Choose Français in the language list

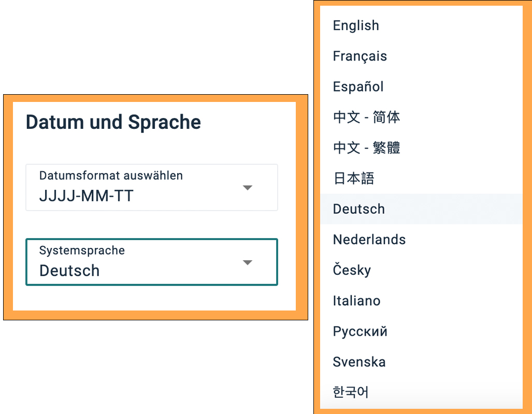pyautogui.click(x=360, y=56)
